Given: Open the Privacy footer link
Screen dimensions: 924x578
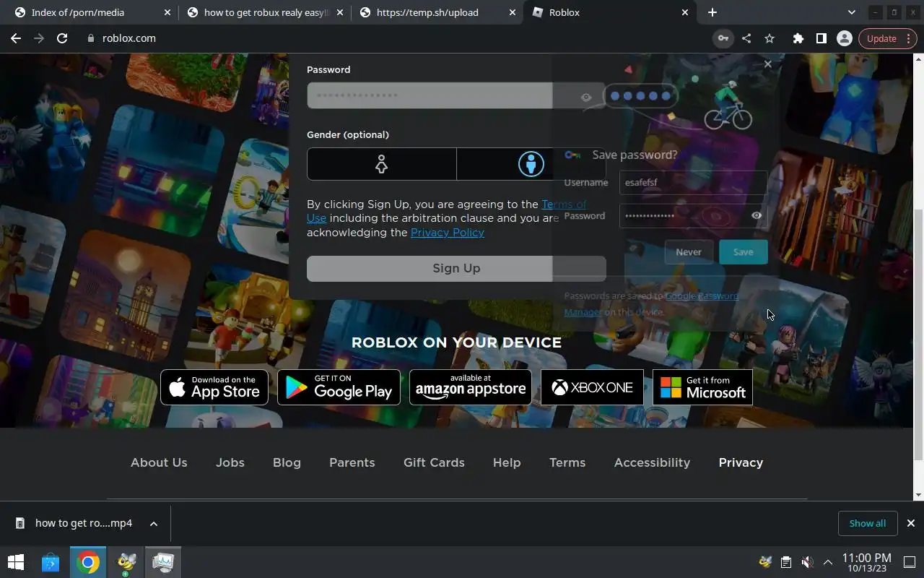Looking at the screenshot, I should click(x=741, y=462).
